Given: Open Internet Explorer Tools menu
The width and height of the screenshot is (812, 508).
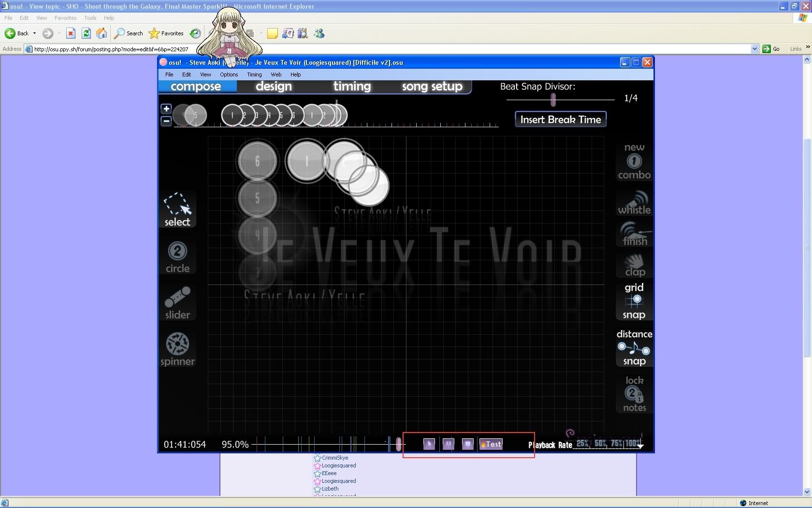Looking at the screenshot, I should pos(90,18).
